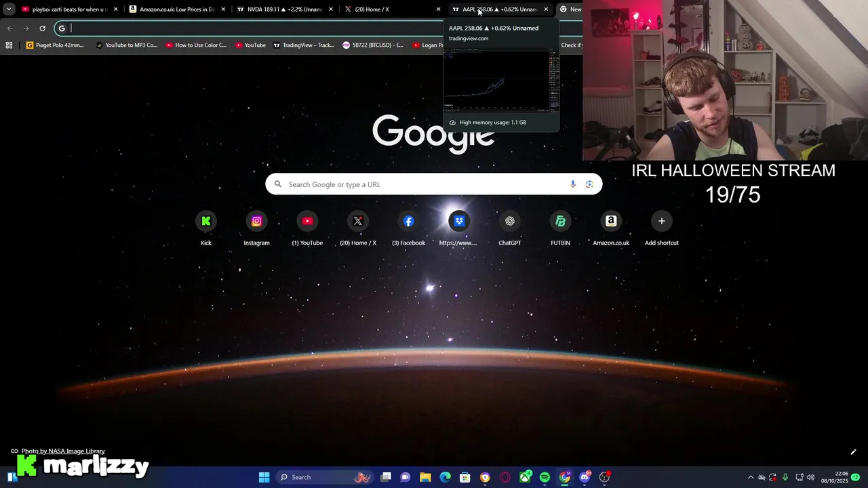Image resolution: width=868 pixels, height=488 pixels.
Task: Close the playboi carti beats tab
Action: pos(116,9)
